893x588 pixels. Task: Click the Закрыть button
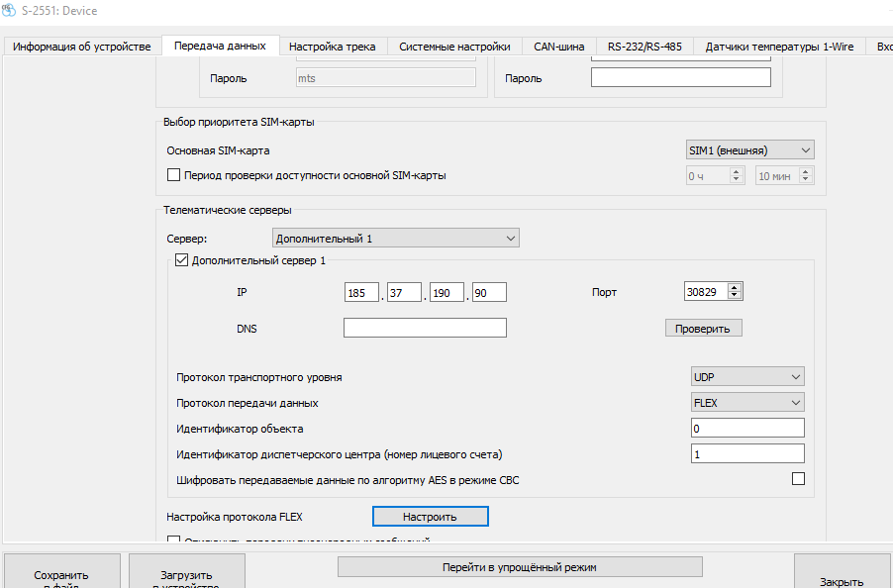[x=842, y=581]
